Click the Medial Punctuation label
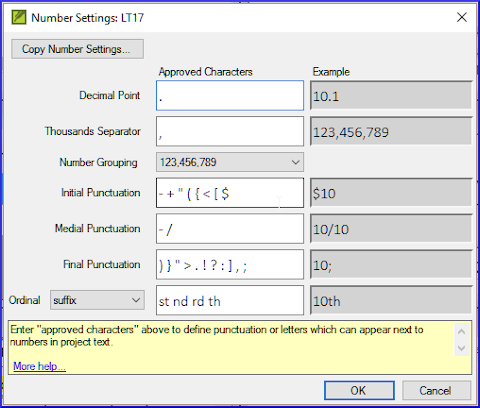The image size is (480, 408). coord(97,229)
